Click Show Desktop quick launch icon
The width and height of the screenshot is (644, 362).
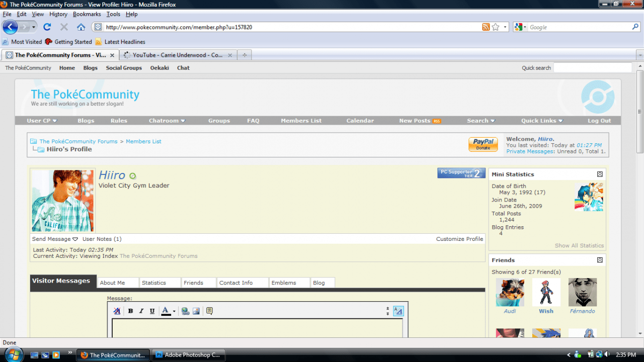[x=34, y=355]
